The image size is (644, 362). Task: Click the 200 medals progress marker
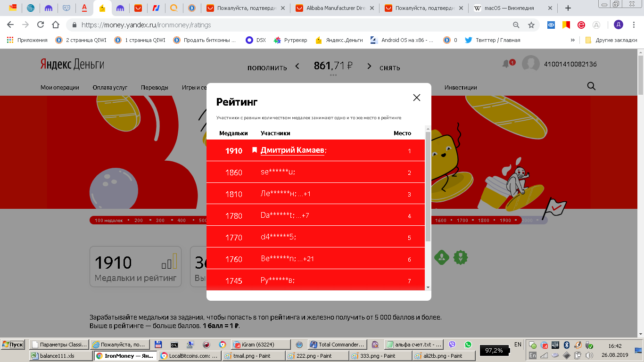pyautogui.click(x=139, y=220)
